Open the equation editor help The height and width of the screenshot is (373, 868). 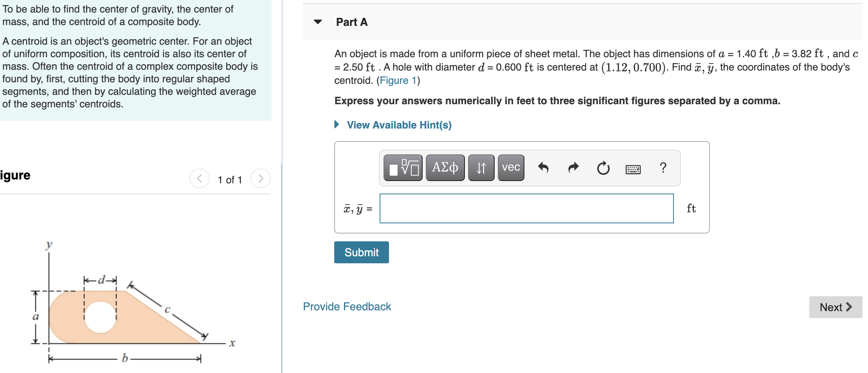663,168
